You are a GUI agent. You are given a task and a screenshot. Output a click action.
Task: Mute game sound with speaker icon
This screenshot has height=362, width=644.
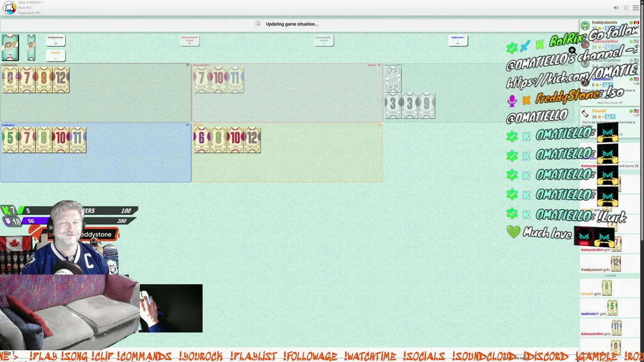[616, 8]
